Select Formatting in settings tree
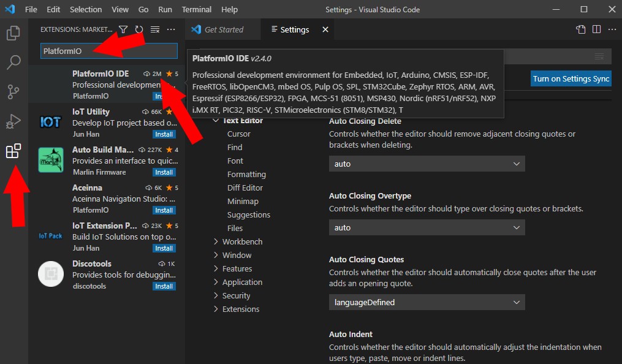 (246, 175)
